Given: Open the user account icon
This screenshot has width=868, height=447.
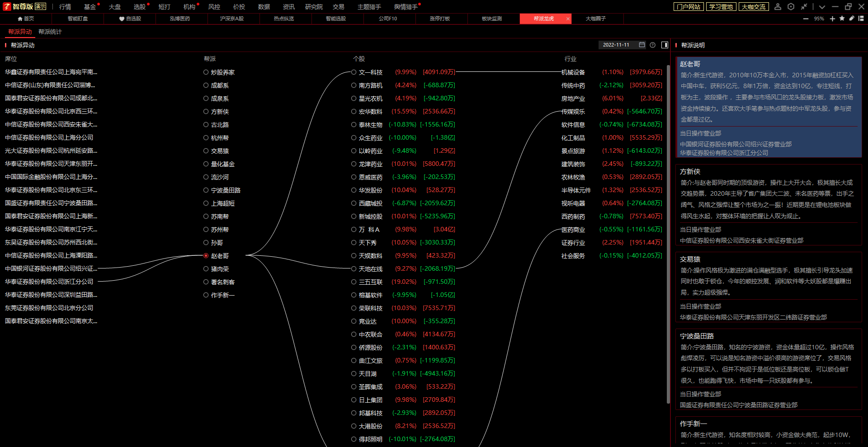Looking at the screenshot, I should click(778, 7).
